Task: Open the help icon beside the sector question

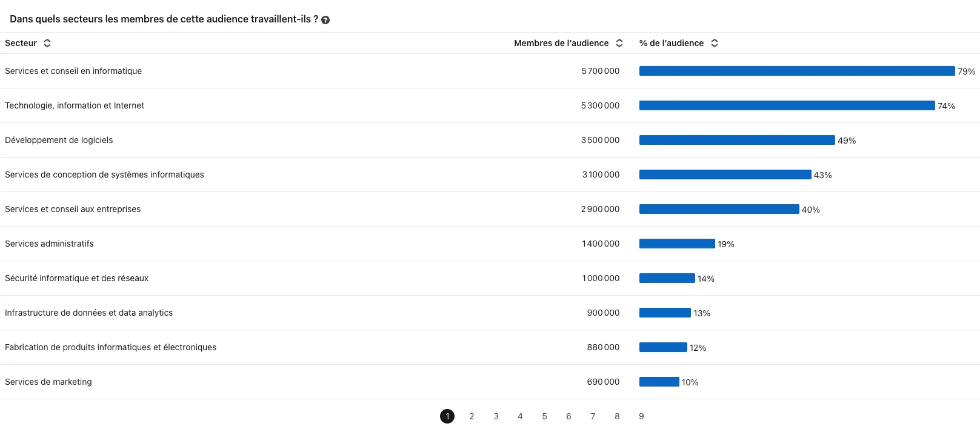Action: pos(325,20)
